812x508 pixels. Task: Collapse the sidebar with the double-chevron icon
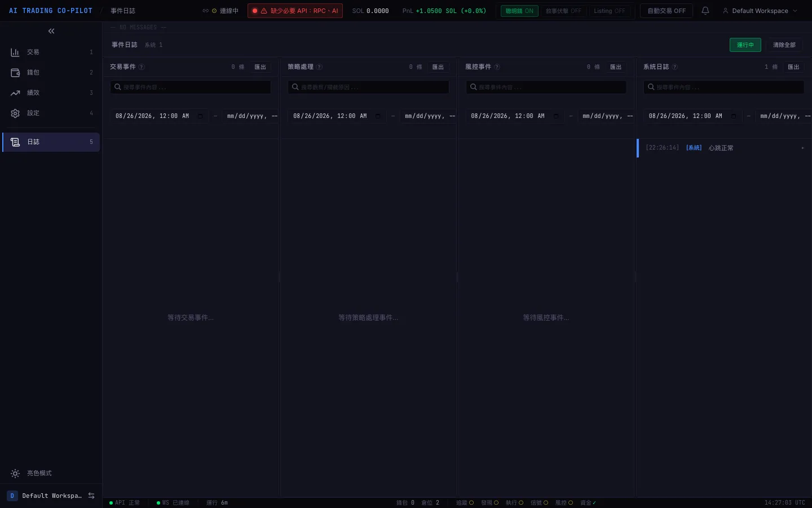(51, 31)
